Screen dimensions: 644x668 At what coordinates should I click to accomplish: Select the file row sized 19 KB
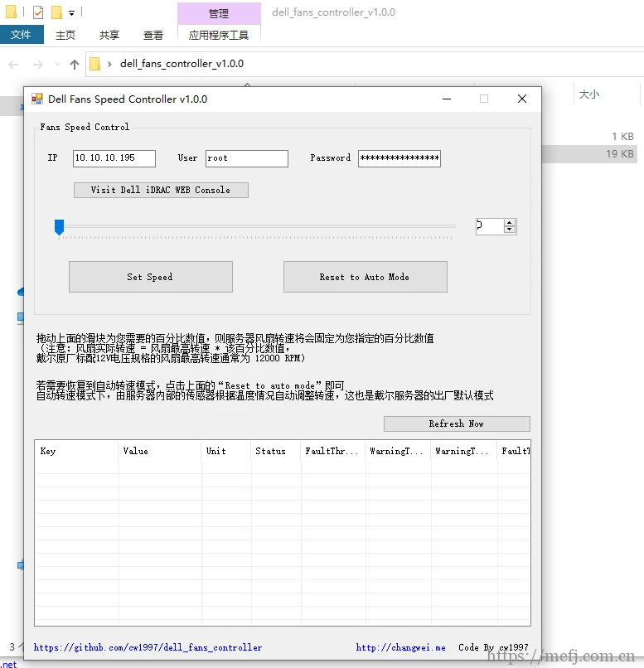[x=590, y=154]
